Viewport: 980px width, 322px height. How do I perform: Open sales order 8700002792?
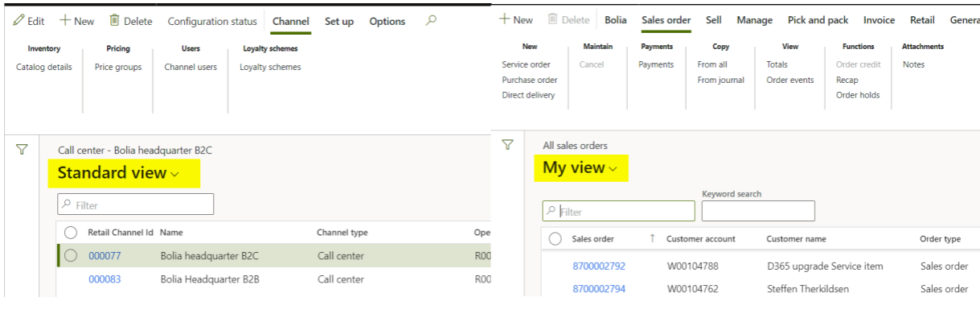598,266
